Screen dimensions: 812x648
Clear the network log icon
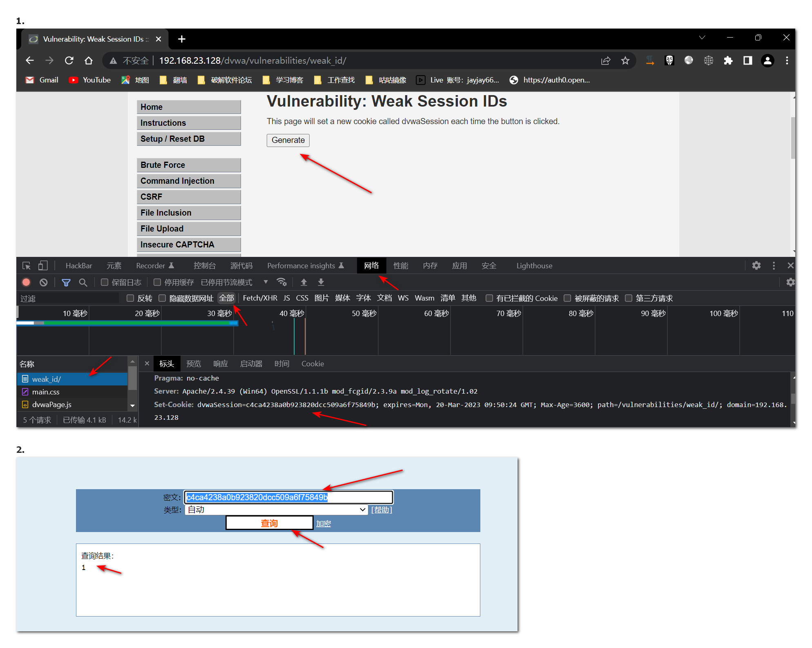[44, 282]
